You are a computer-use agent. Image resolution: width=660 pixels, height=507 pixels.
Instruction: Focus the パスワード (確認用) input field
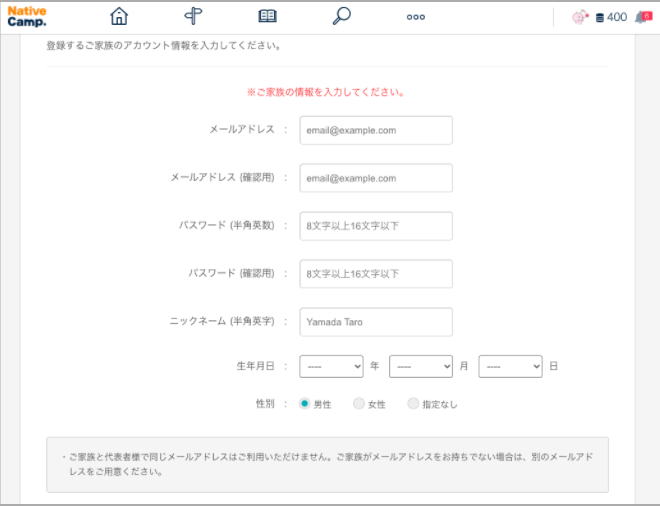pos(376,274)
